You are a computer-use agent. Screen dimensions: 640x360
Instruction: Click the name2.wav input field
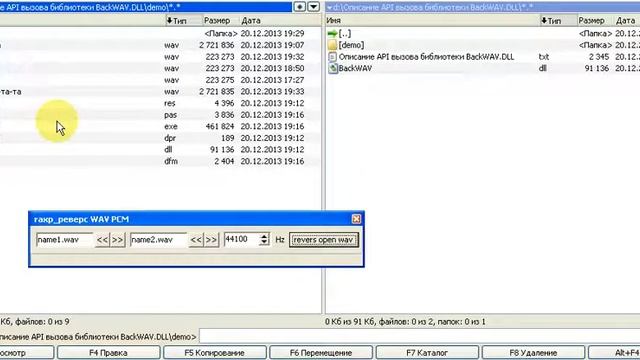158,240
